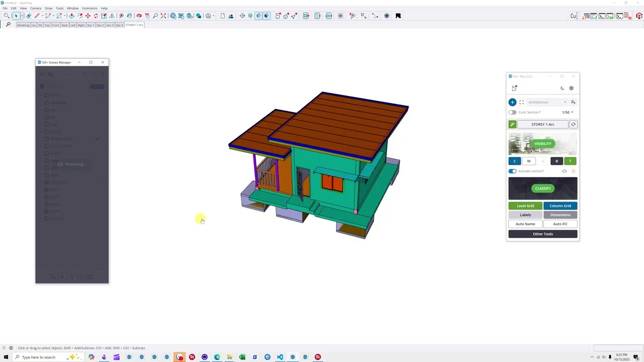This screenshot has width=644, height=362.
Task: Open the Windows Start menu
Action: pyautogui.click(x=6, y=357)
